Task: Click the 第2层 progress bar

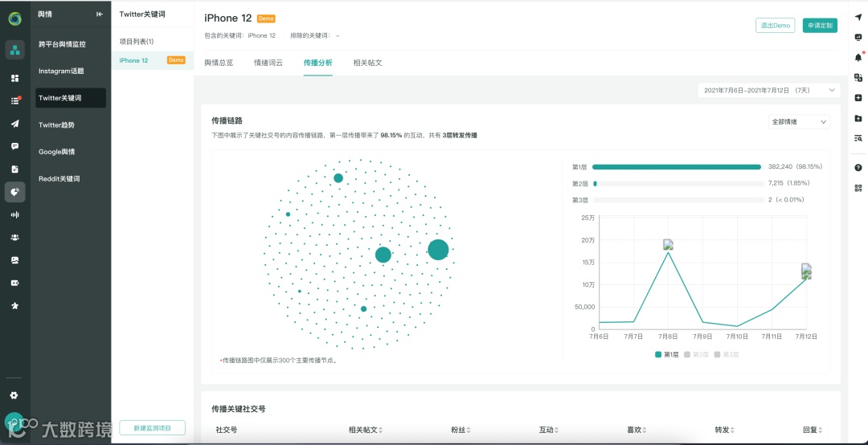Action: [677, 183]
